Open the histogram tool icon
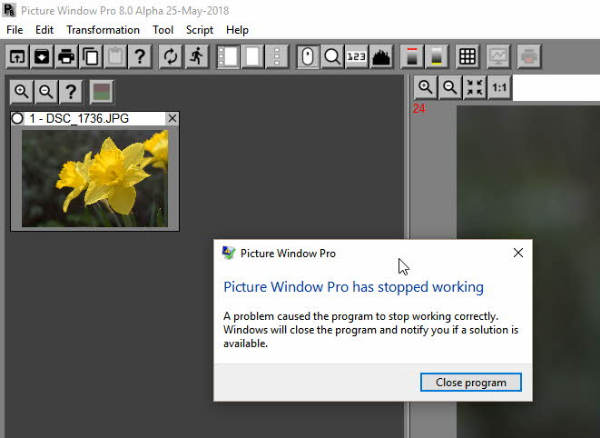600x438 pixels. pyautogui.click(x=381, y=56)
